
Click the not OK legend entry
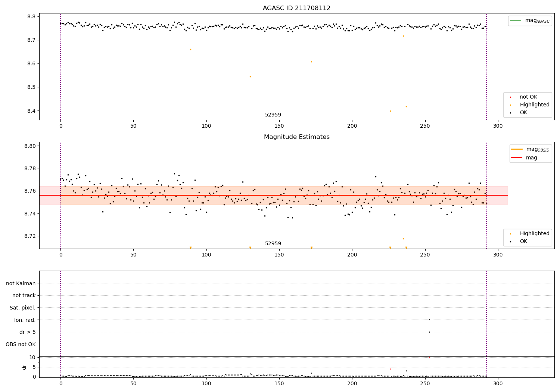528,97
